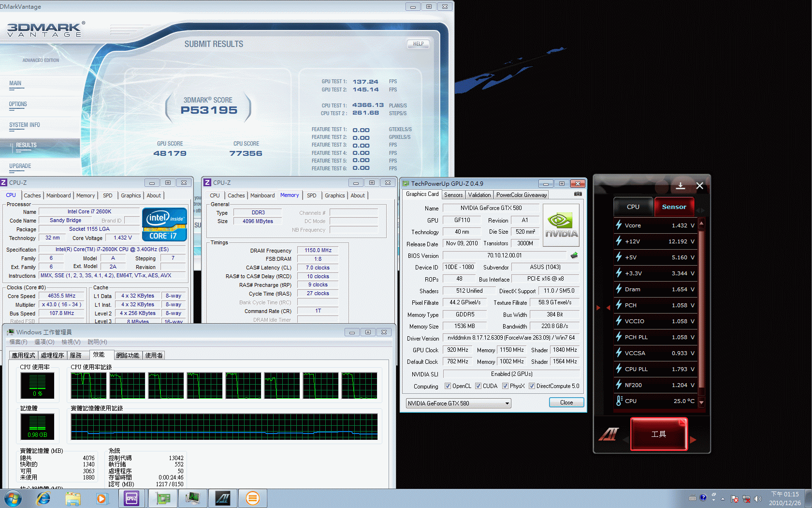Click the NVIDIA logo in GPU-Z
The image size is (812, 508).
(561, 225)
